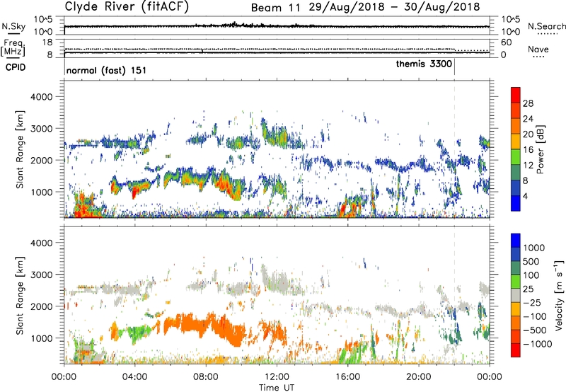
Task: Click the 'Beam 11' label
Action: pos(275,8)
